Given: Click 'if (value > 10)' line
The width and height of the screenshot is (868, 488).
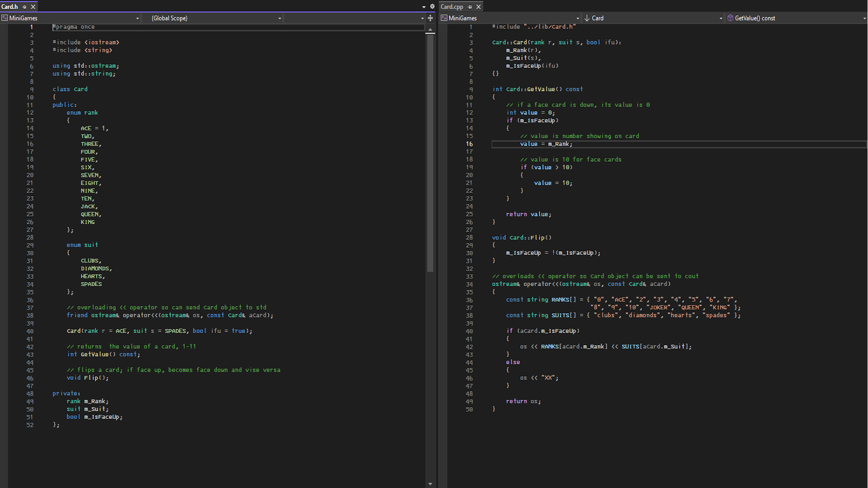Looking at the screenshot, I should [546, 167].
